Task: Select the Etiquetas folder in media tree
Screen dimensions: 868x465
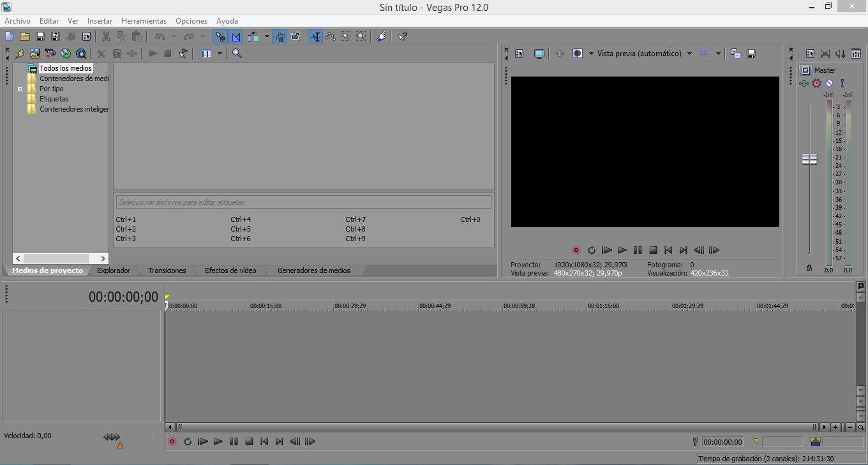Action: click(54, 99)
